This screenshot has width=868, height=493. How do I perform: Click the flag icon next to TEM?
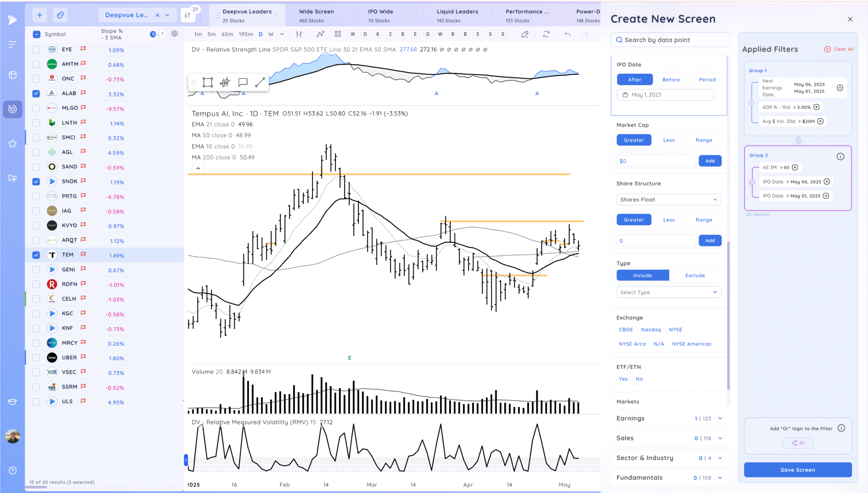[x=83, y=254]
